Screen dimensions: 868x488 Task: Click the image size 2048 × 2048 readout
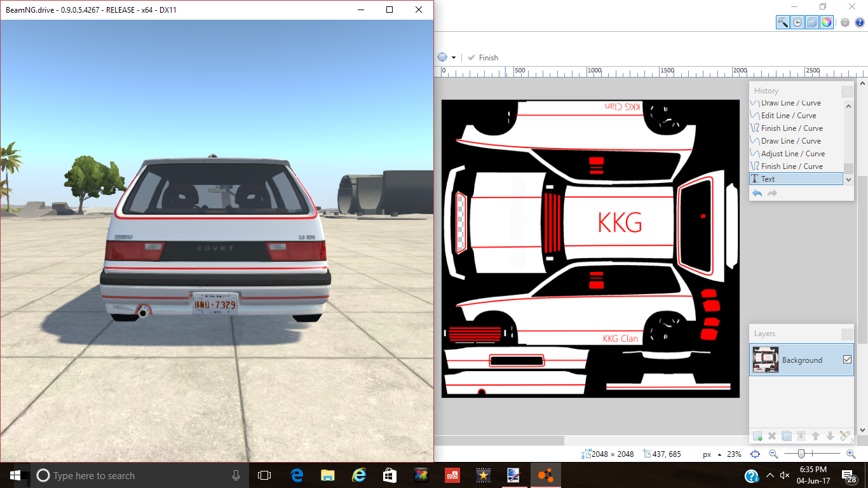point(609,454)
